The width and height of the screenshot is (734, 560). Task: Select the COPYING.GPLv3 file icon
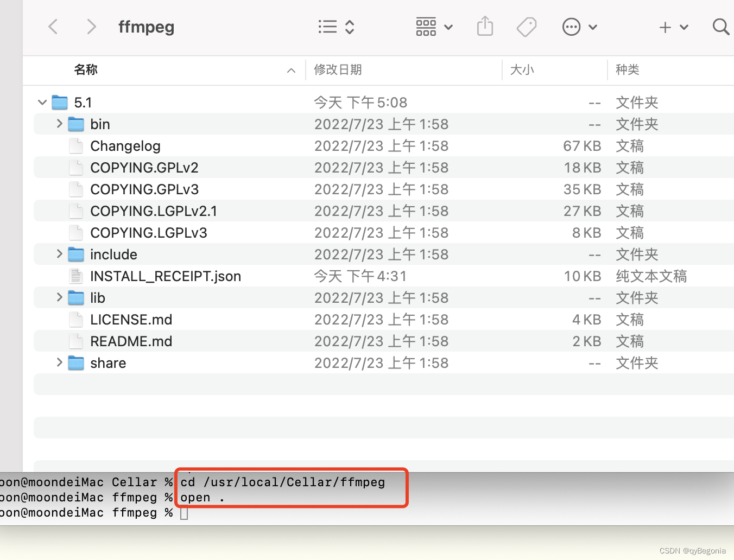point(76,189)
